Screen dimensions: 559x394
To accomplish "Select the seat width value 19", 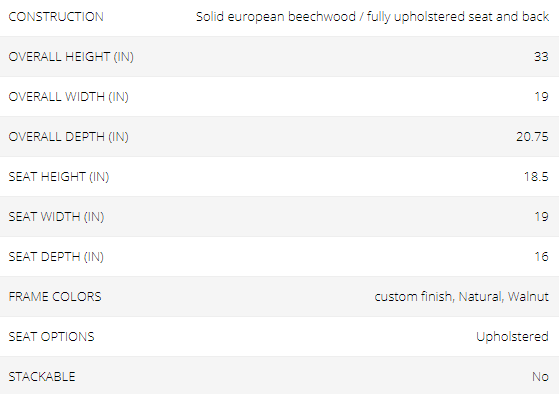I will point(541,216).
